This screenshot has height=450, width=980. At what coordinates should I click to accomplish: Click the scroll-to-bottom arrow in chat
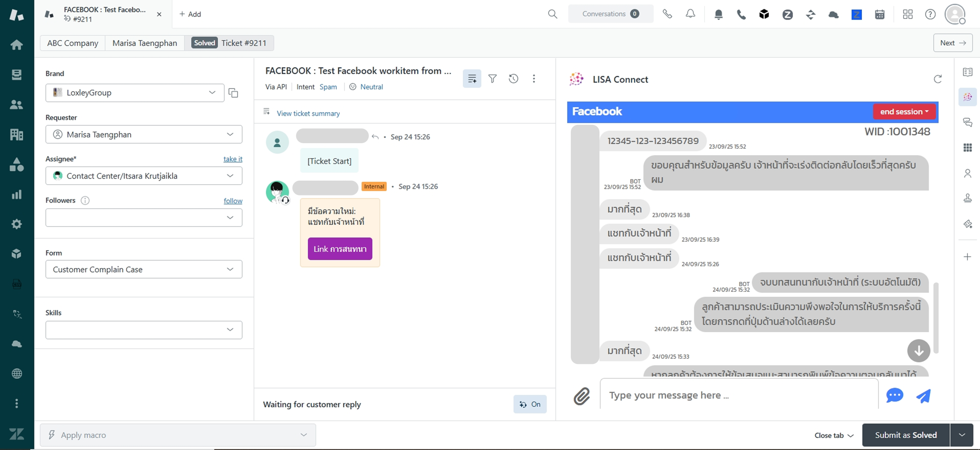click(918, 351)
